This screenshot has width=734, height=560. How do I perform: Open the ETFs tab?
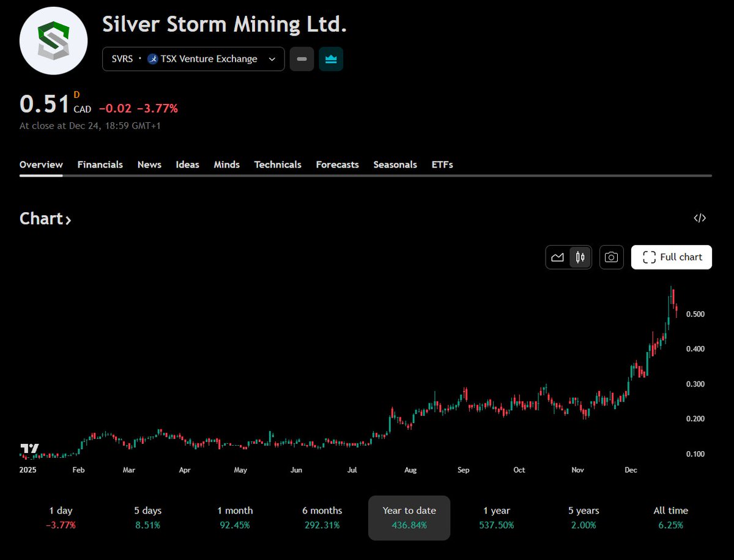click(x=442, y=164)
